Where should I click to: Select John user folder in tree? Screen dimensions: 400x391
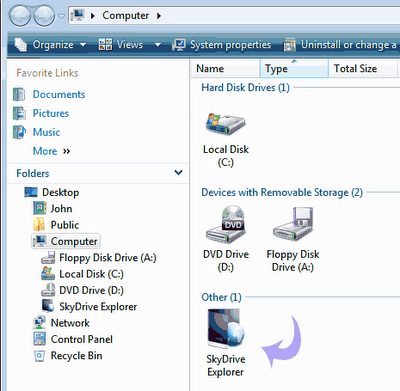(61, 209)
